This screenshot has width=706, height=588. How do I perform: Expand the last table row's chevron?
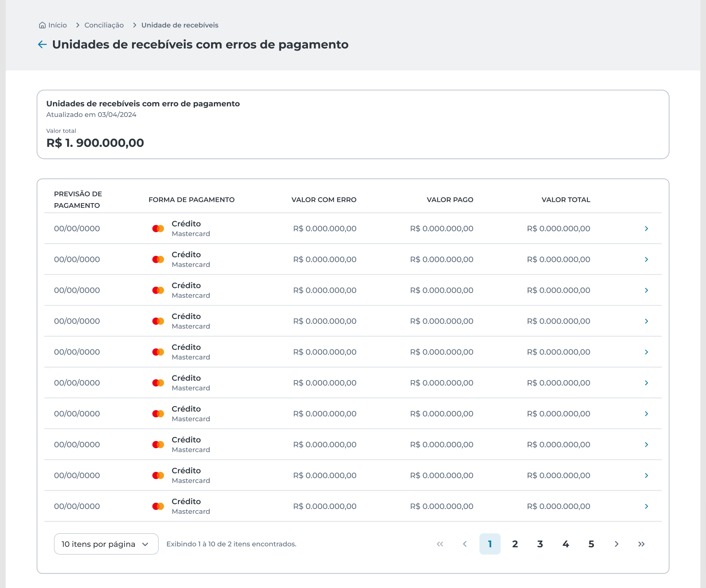point(647,506)
